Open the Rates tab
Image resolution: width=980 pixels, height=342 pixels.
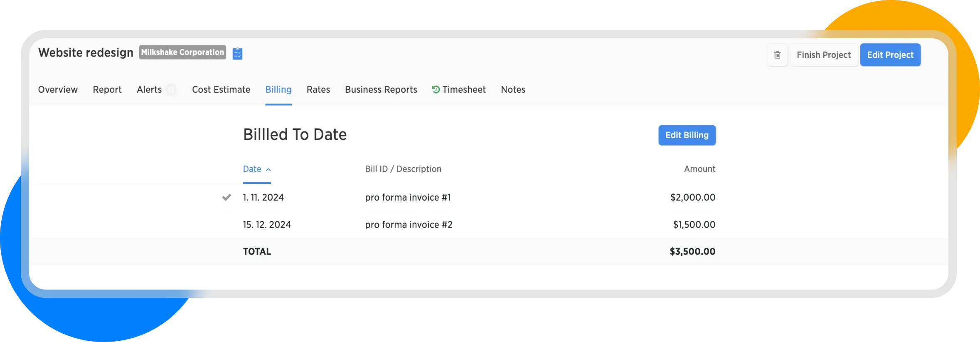click(x=318, y=89)
